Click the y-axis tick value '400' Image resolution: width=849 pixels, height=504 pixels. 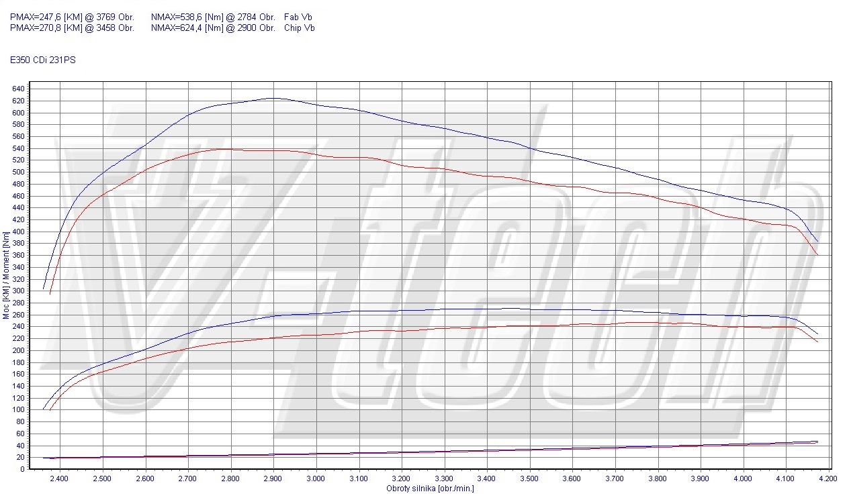(18, 232)
